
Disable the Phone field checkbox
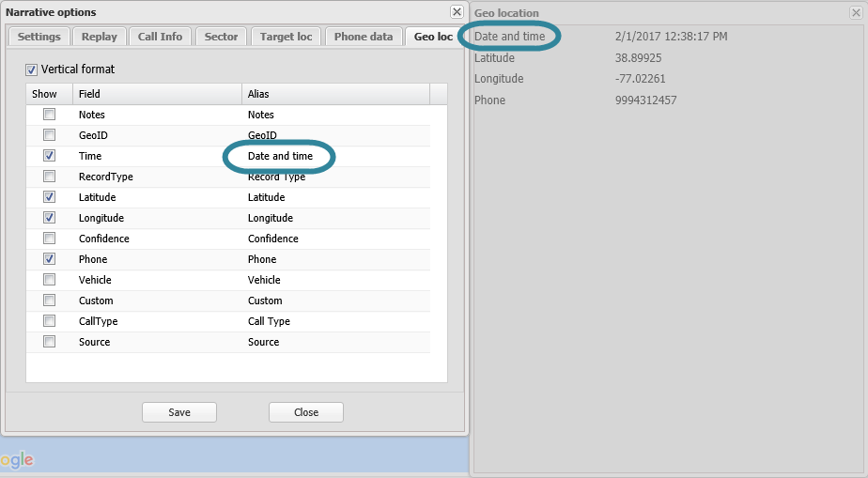coord(49,259)
